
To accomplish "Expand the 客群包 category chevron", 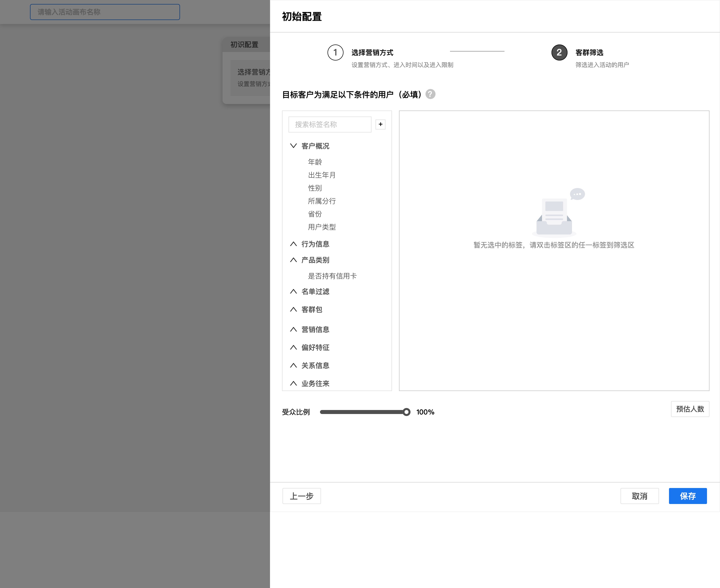I will 293,309.
